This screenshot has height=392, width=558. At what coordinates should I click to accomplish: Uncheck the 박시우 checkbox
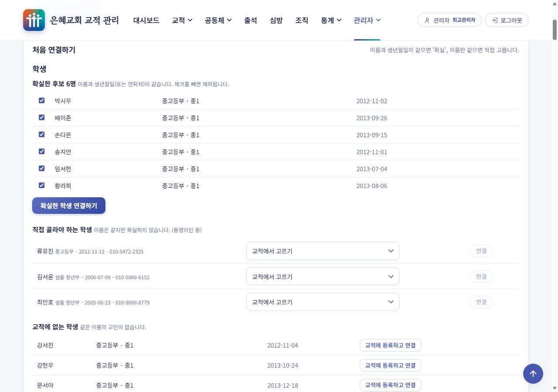tap(42, 101)
